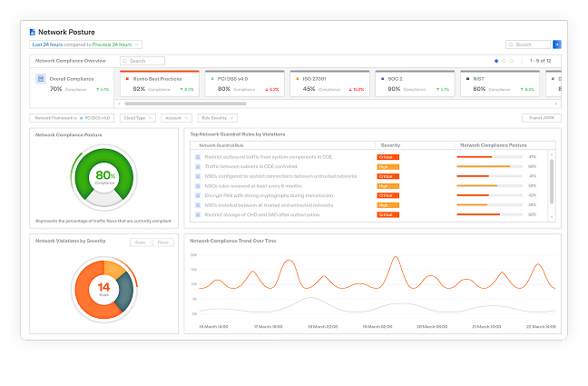Click icon for NSCs installed between networks rule
This screenshot has height=386, width=588.
tap(198, 205)
